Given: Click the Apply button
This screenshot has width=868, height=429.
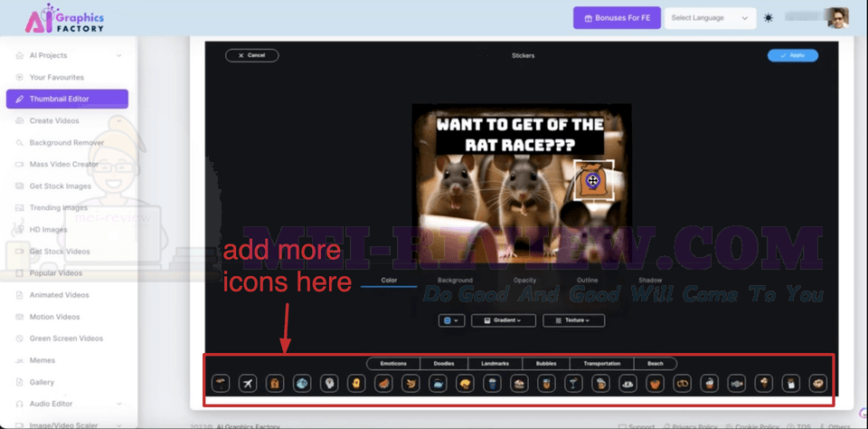Looking at the screenshot, I should (793, 55).
